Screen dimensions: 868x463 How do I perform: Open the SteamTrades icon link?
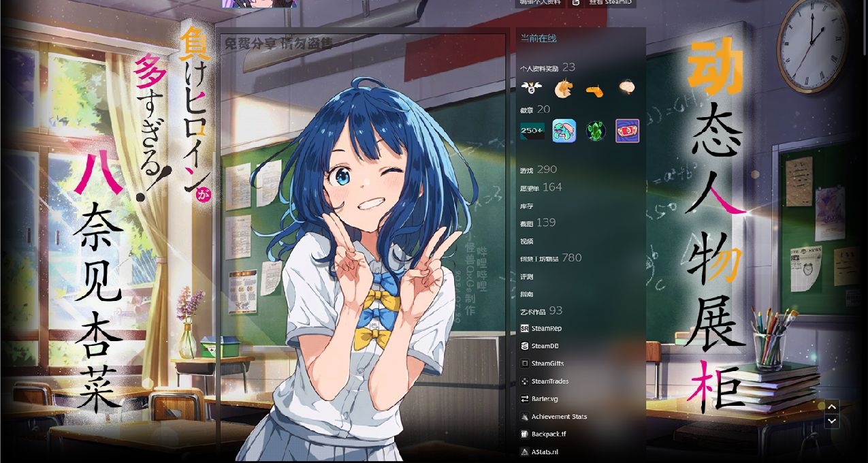pos(525,381)
